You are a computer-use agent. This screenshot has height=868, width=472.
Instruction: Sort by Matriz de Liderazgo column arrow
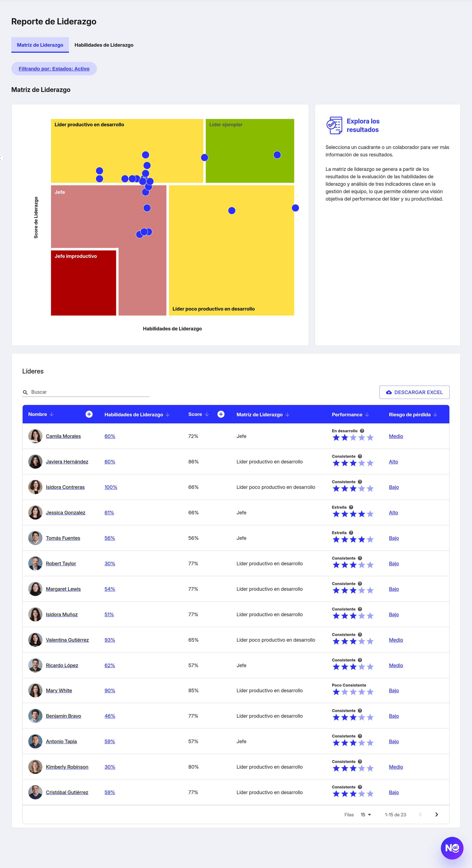click(287, 414)
